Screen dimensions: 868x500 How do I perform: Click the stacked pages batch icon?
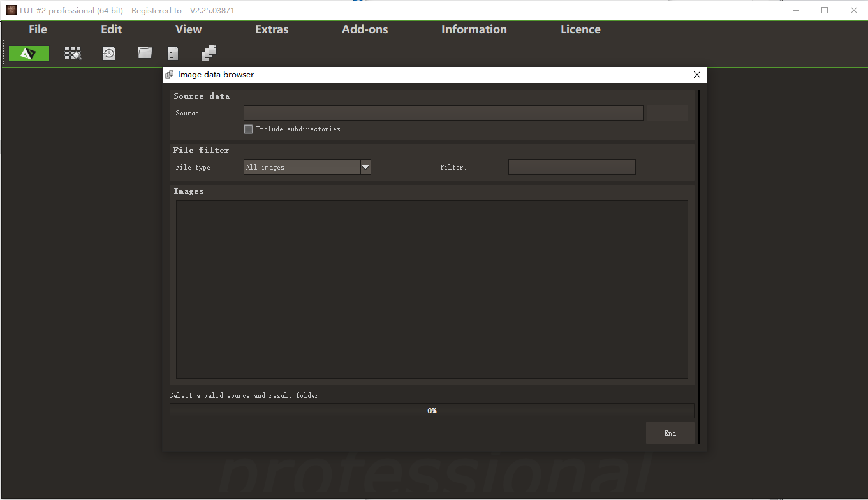[209, 53]
